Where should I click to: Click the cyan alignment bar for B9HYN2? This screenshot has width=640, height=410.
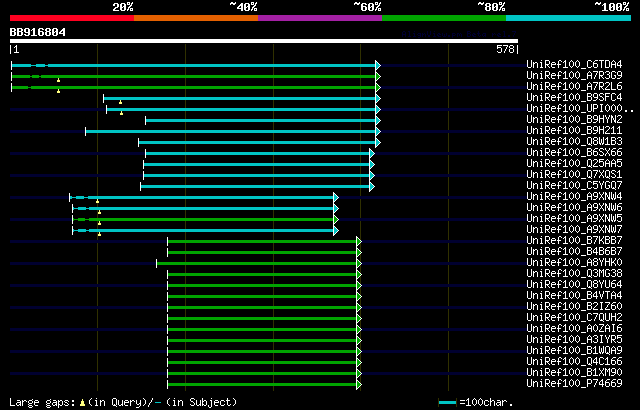261,120
